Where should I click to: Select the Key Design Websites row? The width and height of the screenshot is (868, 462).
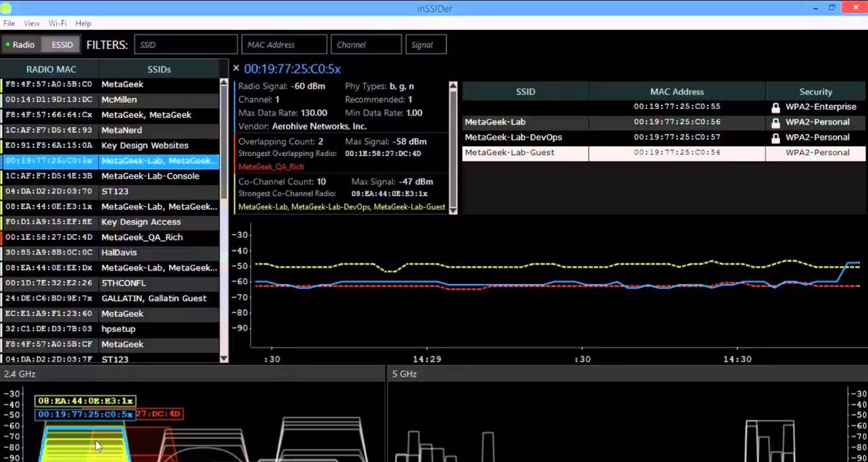coord(111,145)
